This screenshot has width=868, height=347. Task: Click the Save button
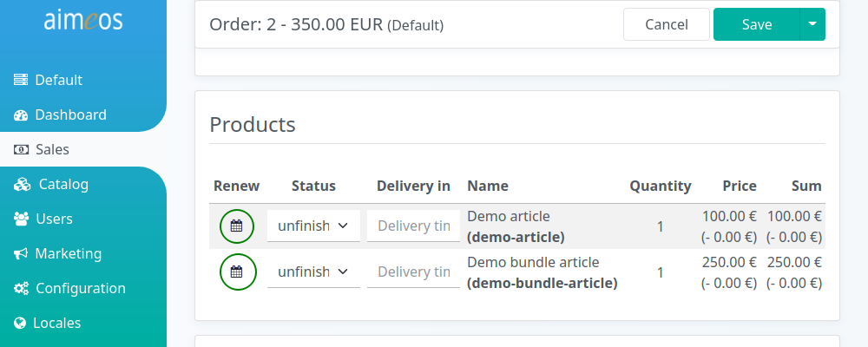pos(757,24)
